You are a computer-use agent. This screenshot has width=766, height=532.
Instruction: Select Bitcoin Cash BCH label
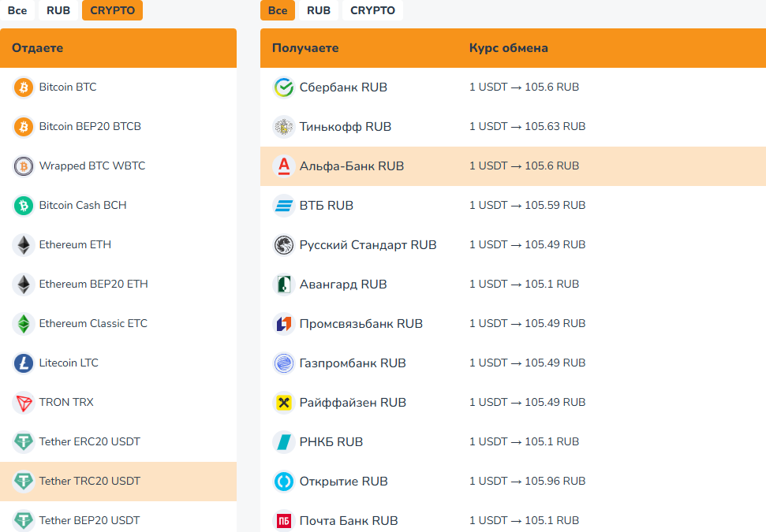(83, 205)
